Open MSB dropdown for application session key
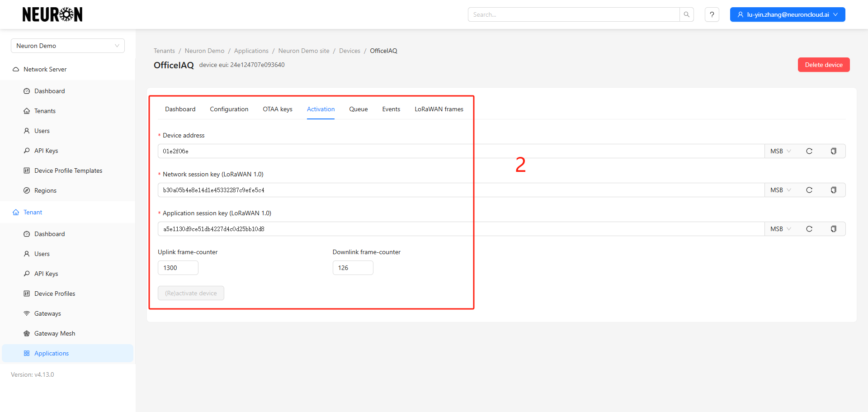The height and width of the screenshot is (412, 868). pyautogui.click(x=781, y=229)
